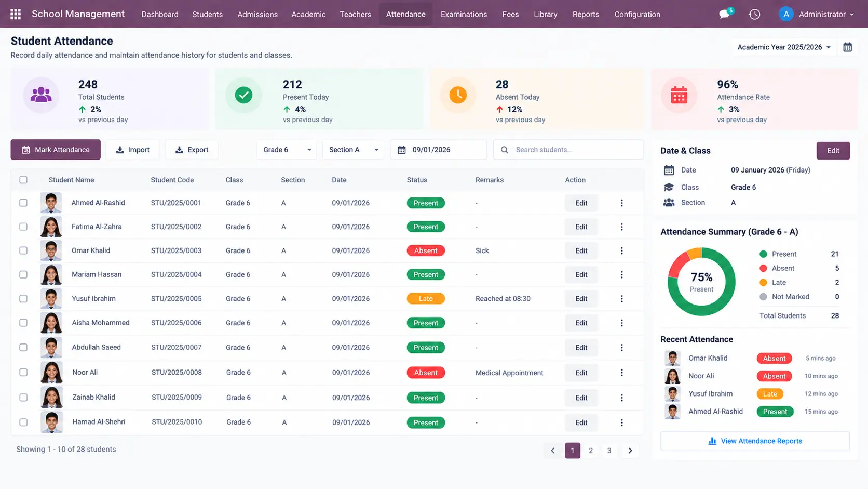Expand the Administrator user menu
Viewport: 868px width, 489px height.
tap(817, 14)
